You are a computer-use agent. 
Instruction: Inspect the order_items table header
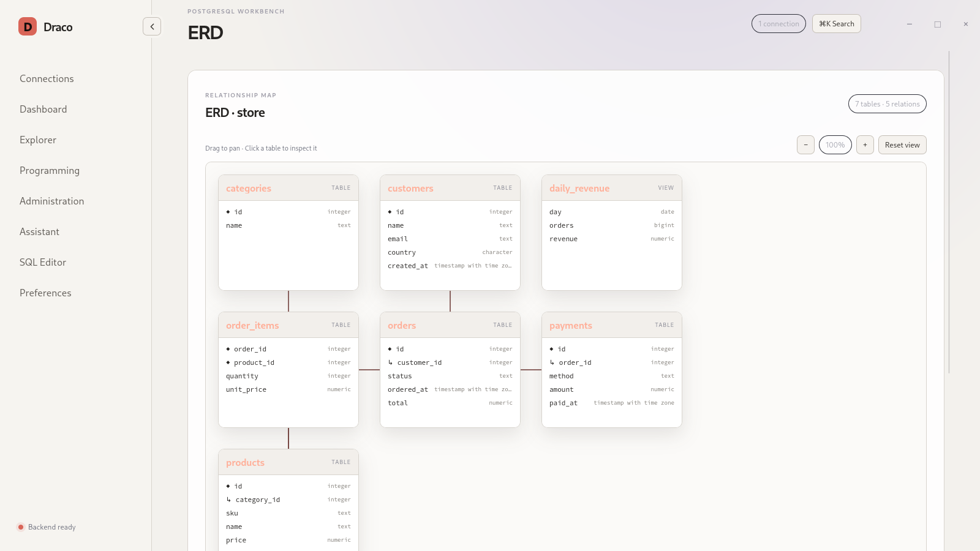[288, 325]
